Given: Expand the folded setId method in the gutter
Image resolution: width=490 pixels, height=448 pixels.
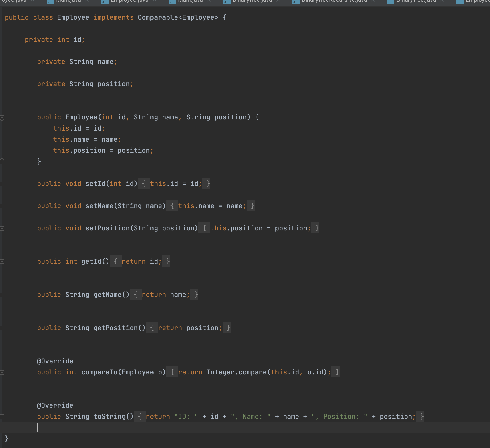Looking at the screenshot, I should click(x=2, y=184).
